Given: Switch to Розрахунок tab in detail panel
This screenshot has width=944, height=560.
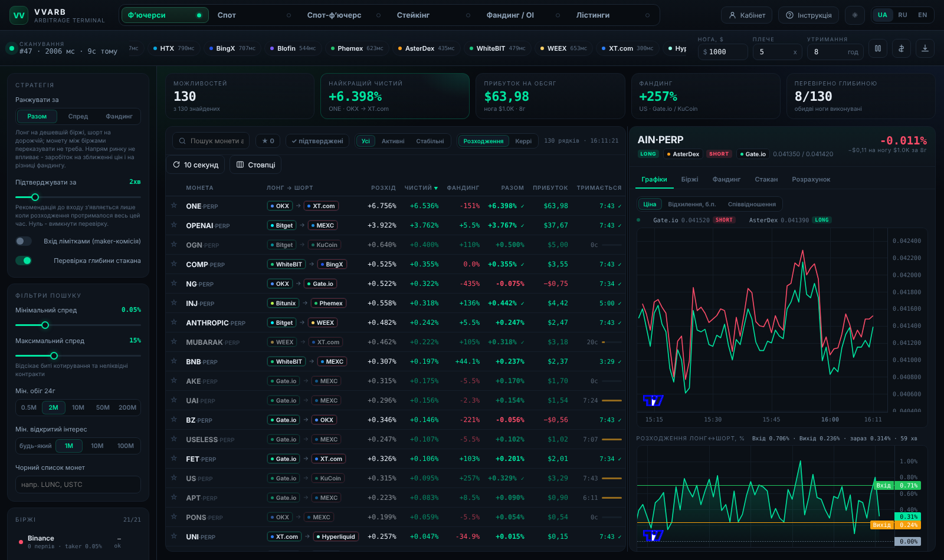Looking at the screenshot, I should coord(811,179).
